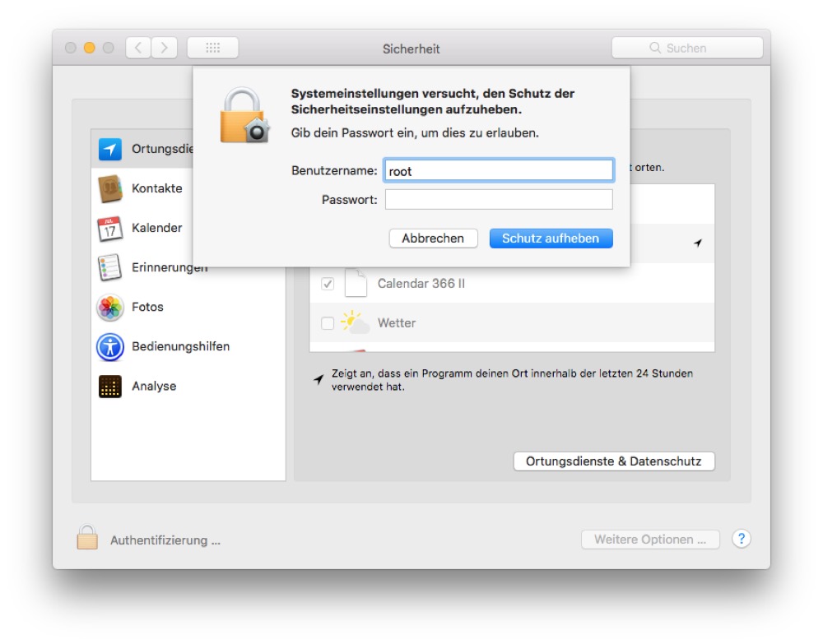Select Bedienungshilfen accessibility icon
This screenshot has height=644, width=823.
coord(110,346)
